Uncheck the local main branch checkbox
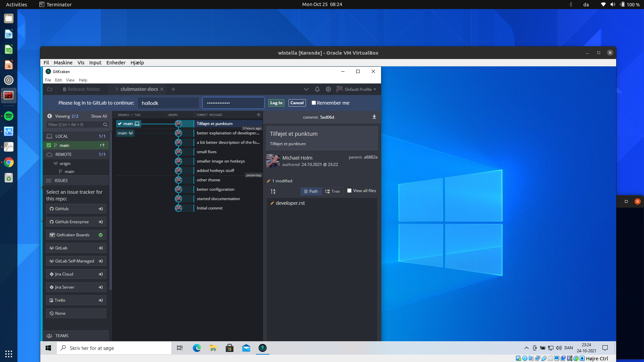 pos(49,145)
